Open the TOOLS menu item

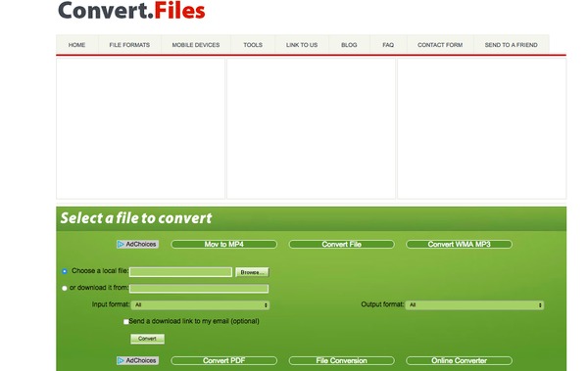[253, 45]
